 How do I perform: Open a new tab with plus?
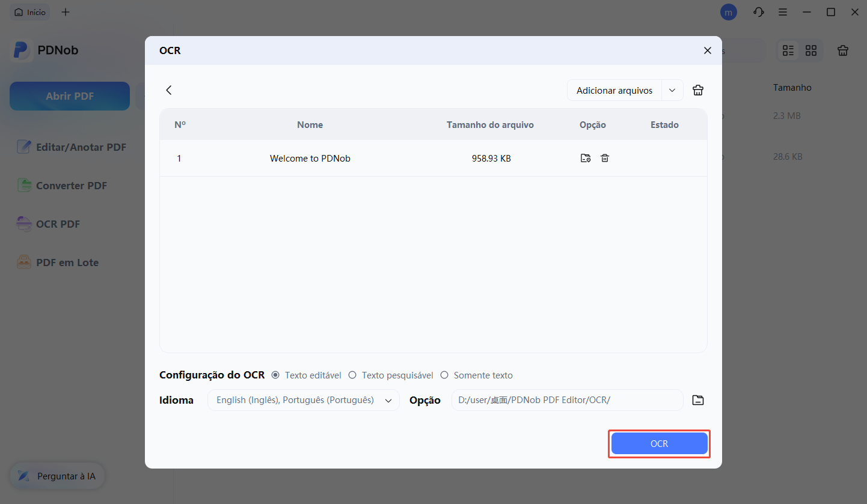[66, 12]
